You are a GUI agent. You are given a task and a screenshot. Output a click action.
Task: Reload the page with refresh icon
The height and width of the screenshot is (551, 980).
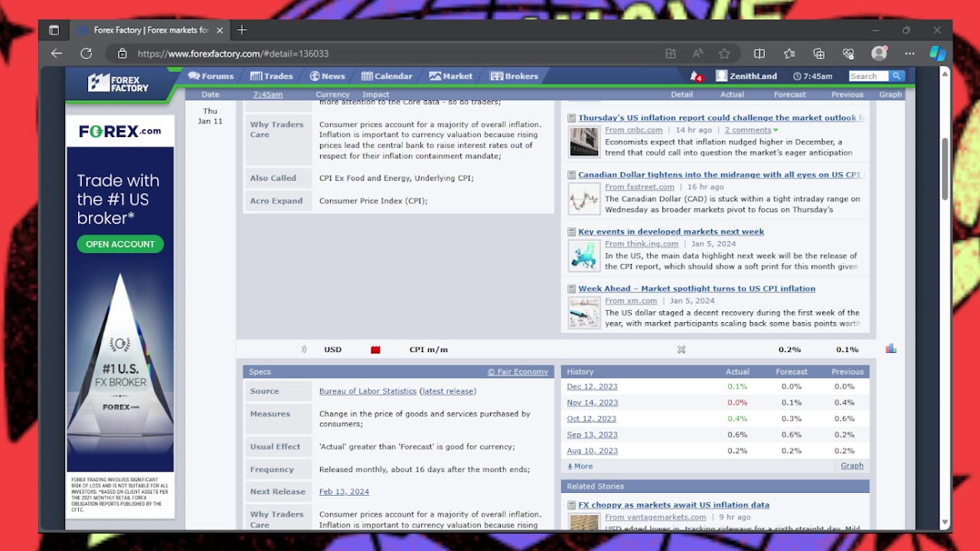pyautogui.click(x=87, y=54)
